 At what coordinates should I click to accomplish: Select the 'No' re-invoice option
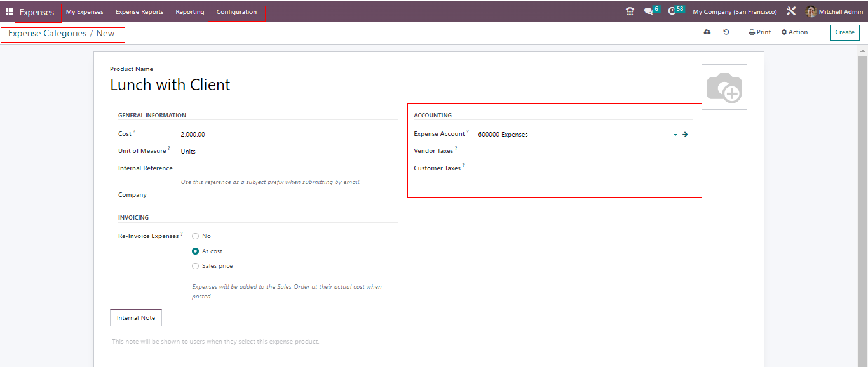coord(196,236)
